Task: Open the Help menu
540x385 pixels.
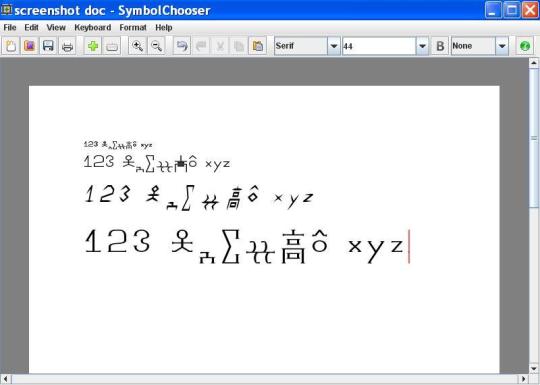Action: coord(164,27)
